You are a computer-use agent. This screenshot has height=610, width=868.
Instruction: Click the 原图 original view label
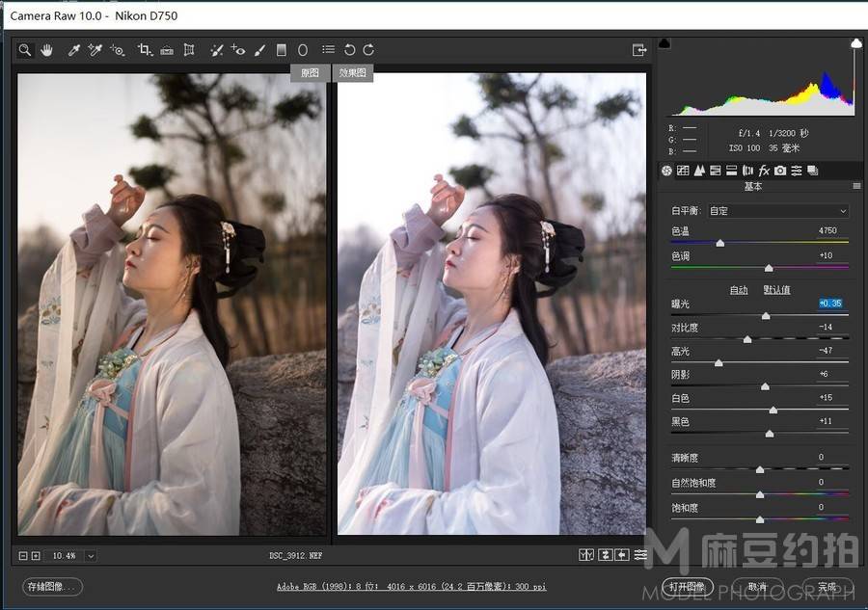point(310,73)
